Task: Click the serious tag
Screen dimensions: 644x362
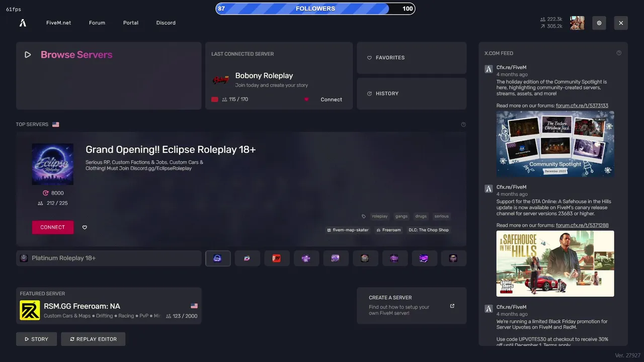Action: point(442,217)
